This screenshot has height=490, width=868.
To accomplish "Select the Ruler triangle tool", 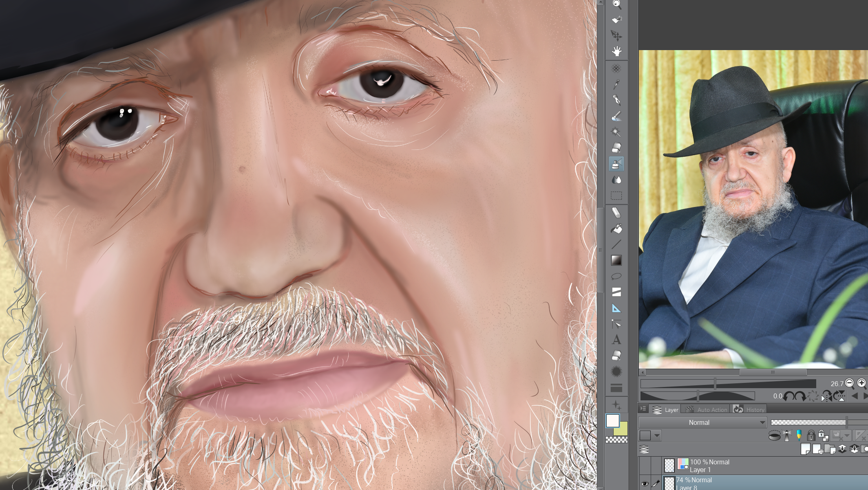I will 616,308.
